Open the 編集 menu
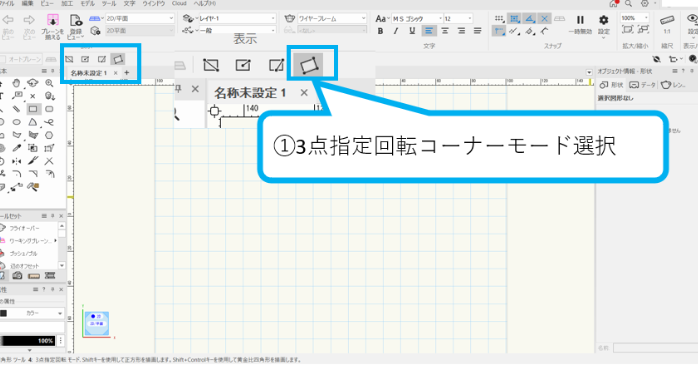The image size is (698, 365). pyautogui.click(x=28, y=4)
